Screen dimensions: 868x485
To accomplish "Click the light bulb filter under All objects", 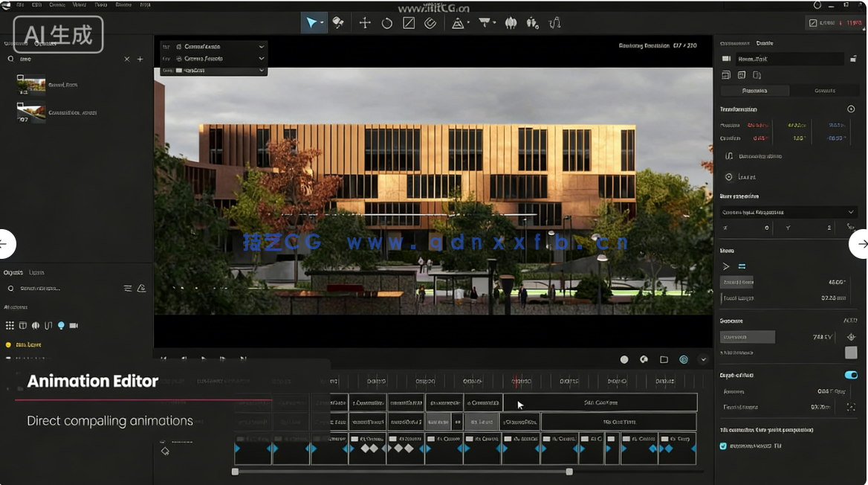I will tap(62, 326).
